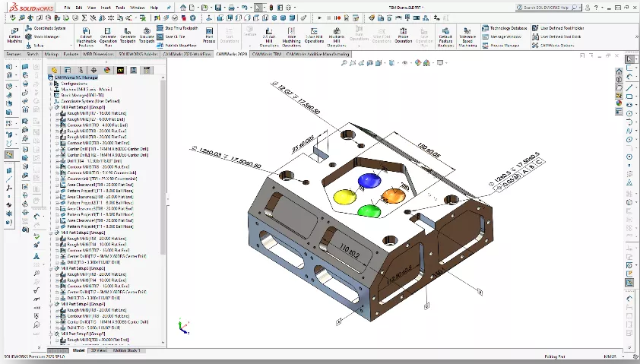
Task: Click Generate Operation Plan
Action: pos(108,36)
